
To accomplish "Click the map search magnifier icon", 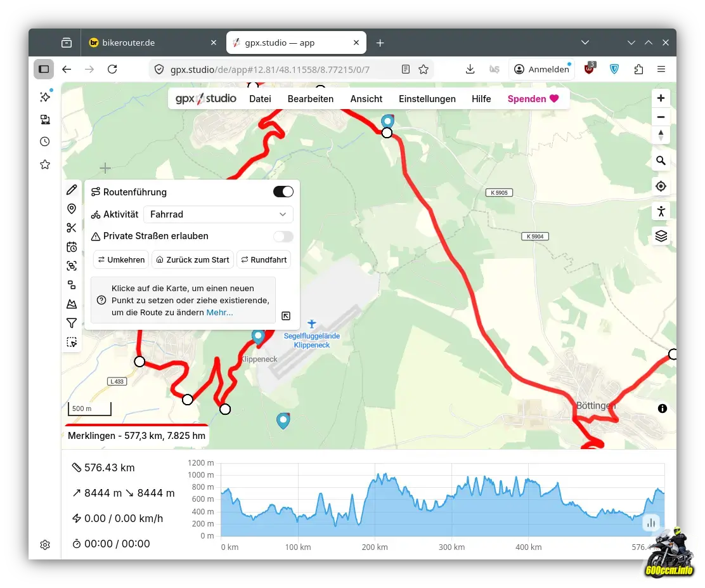I will (661, 161).
